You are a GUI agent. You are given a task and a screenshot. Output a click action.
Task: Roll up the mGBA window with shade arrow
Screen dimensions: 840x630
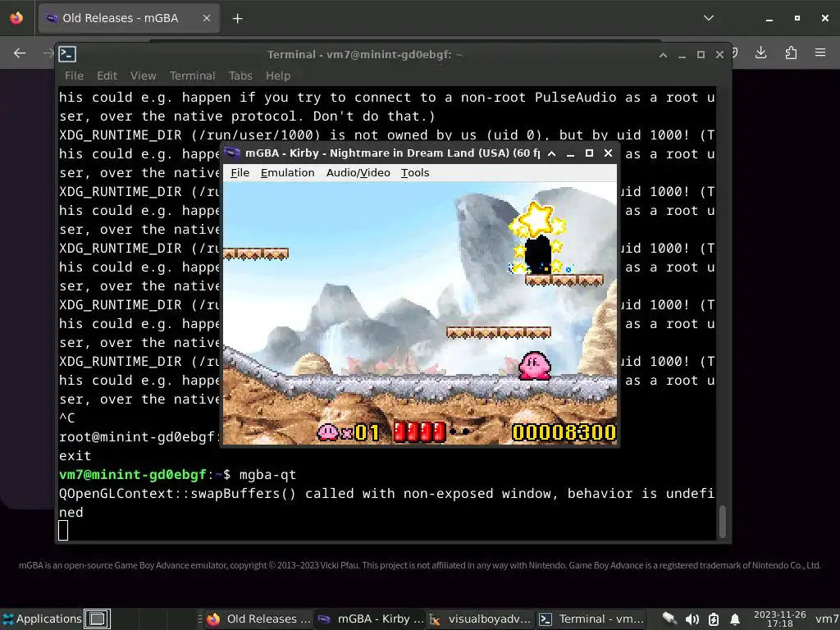click(551, 153)
